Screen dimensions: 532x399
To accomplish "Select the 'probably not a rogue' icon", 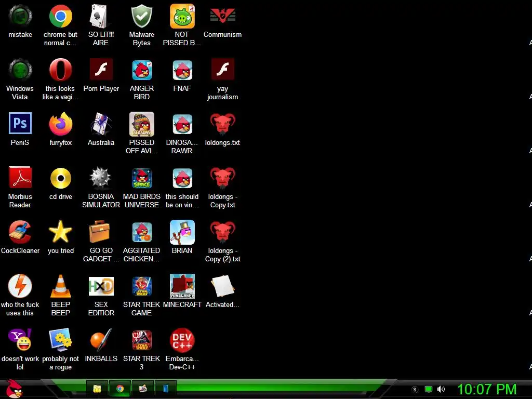I will click(x=60, y=339).
